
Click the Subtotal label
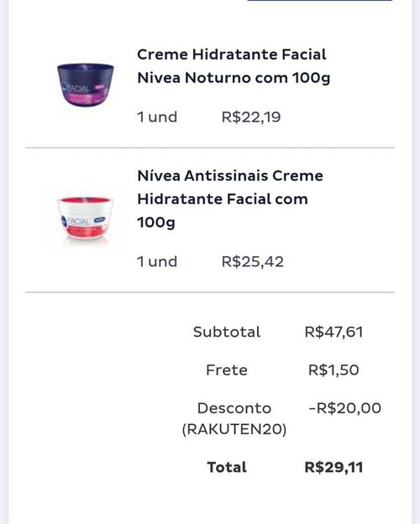[227, 332]
